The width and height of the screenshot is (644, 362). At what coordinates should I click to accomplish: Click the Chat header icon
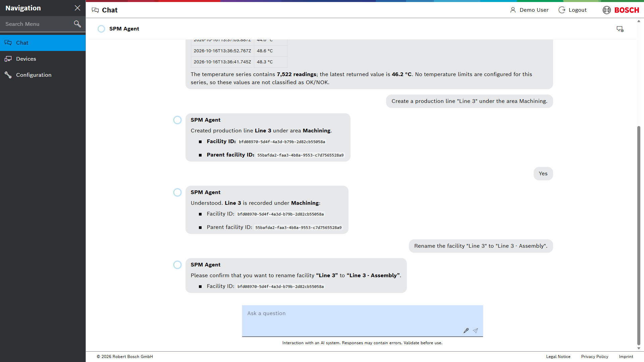[95, 10]
